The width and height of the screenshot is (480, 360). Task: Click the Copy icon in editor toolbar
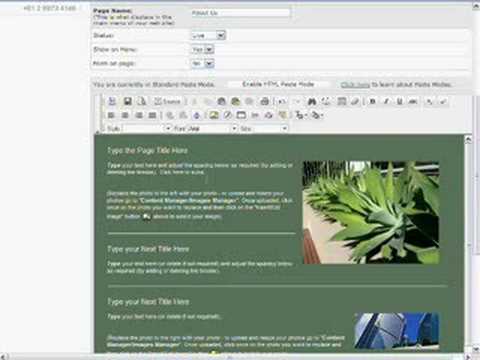[208, 101]
